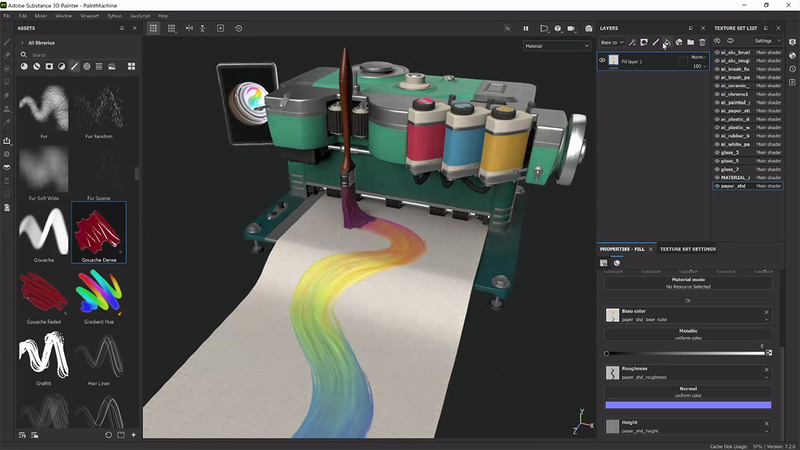
Task: Toggle visibility of ai_ceramic texture set
Action: [x=717, y=86]
